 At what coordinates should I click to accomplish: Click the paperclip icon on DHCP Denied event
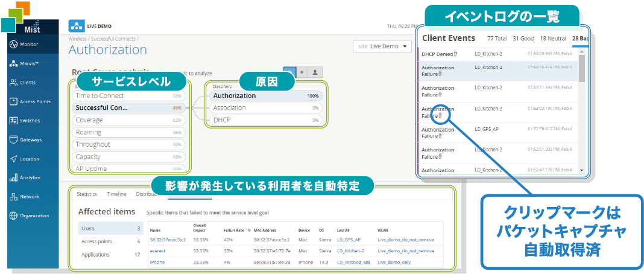click(x=455, y=54)
